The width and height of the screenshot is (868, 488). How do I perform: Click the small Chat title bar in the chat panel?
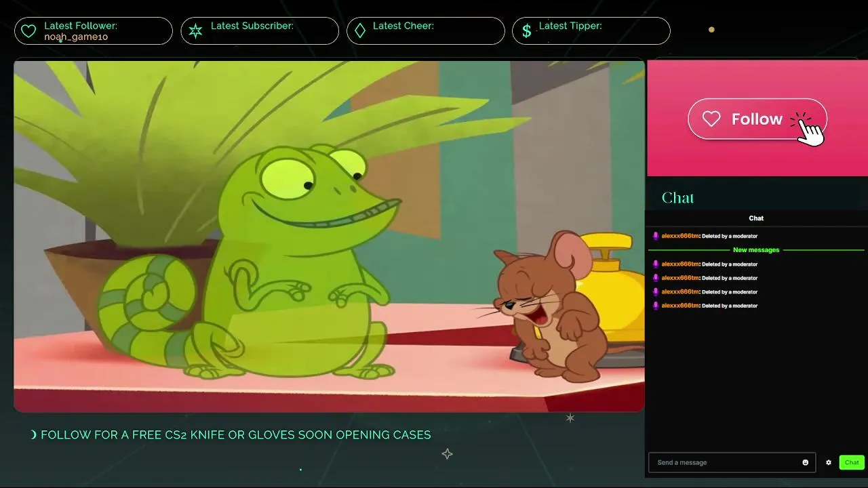tap(756, 218)
